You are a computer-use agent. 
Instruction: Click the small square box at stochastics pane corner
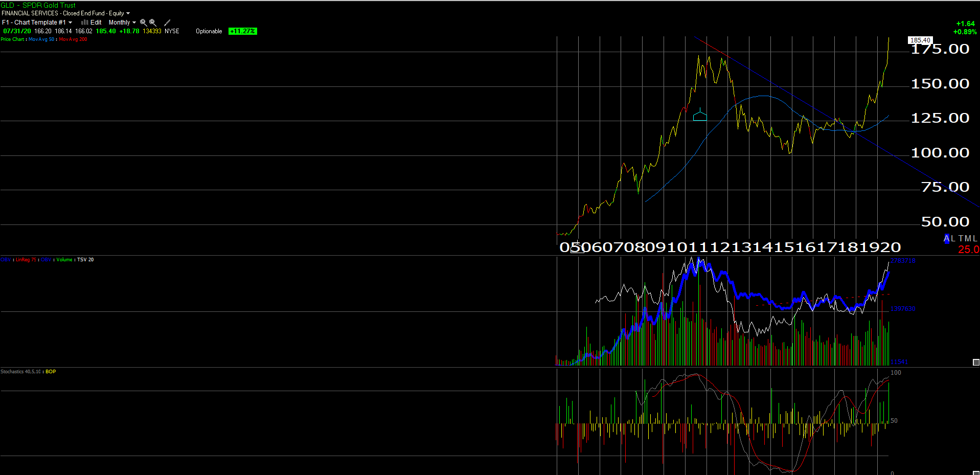(x=976, y=473)
